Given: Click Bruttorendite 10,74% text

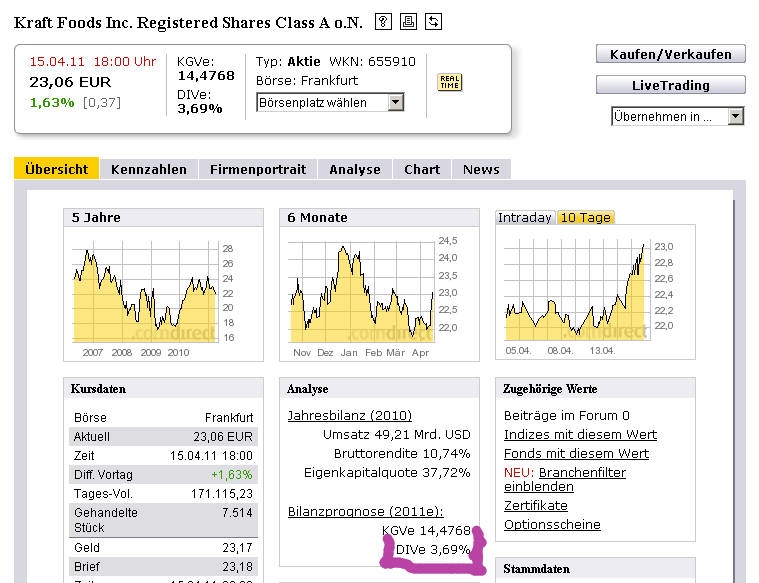Looking at the screenshot, I should 402,453.
